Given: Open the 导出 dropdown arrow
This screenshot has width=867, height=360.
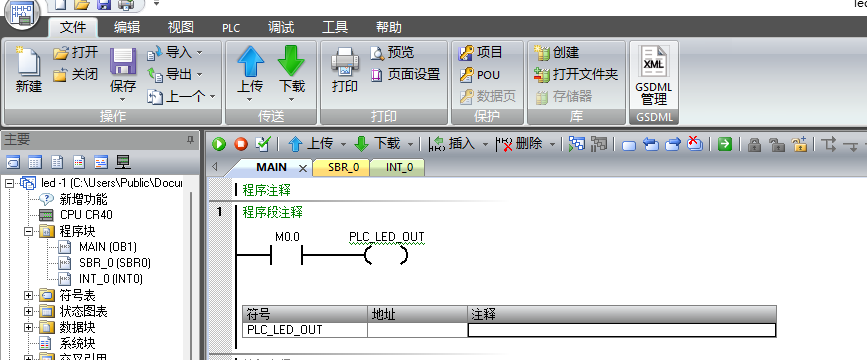Looking at the screenshot, I should pos(200,75).
